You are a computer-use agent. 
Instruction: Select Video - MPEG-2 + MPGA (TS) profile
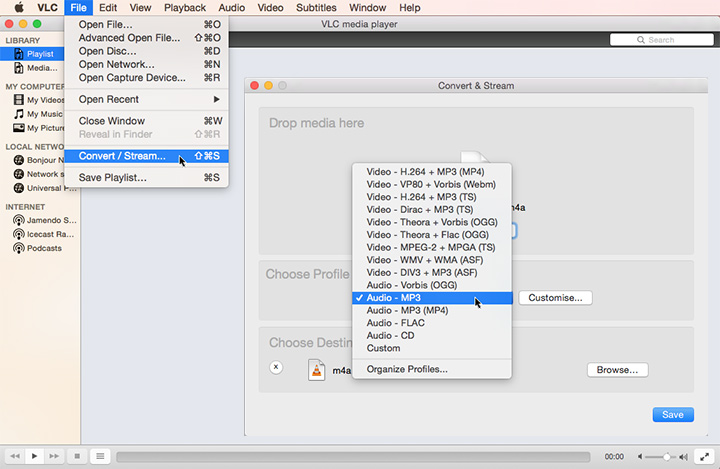pos(432,248)
